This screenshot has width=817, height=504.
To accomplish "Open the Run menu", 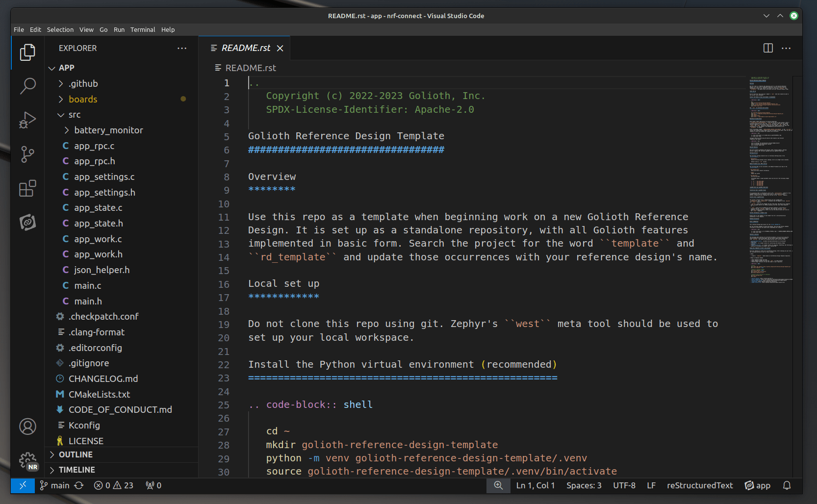I will (119, 29).
